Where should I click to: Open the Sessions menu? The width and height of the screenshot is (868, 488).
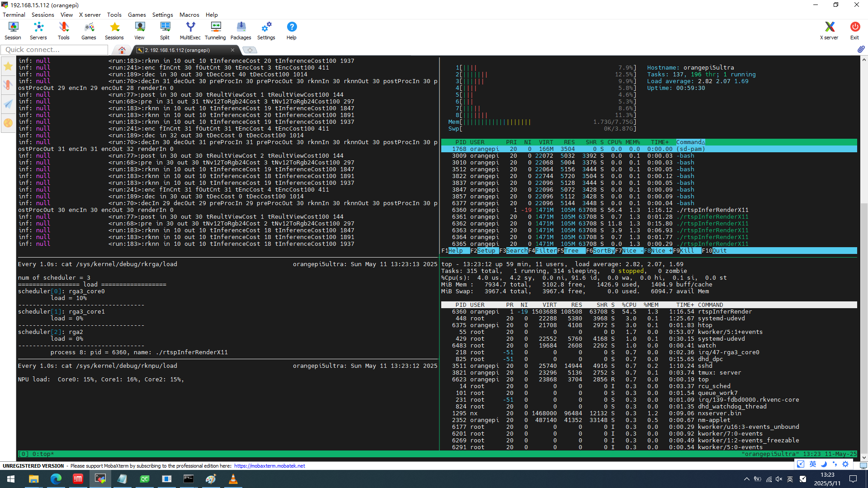tap(42, 14)
